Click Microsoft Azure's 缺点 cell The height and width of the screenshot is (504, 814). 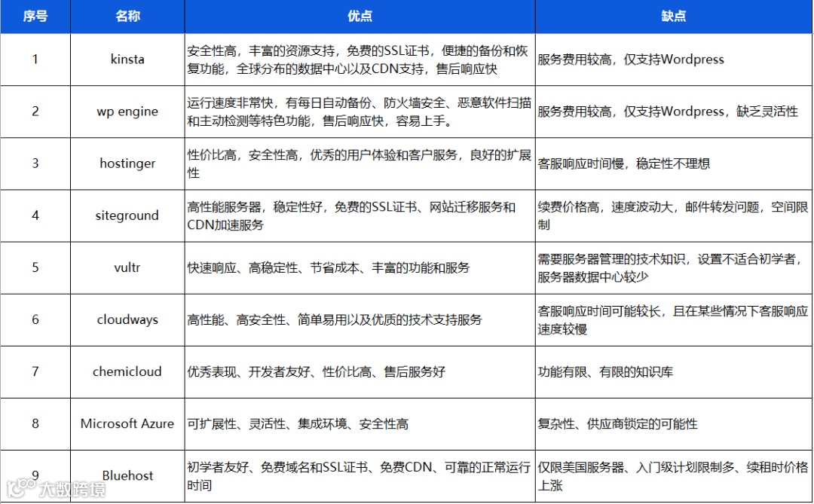[671, 423]
